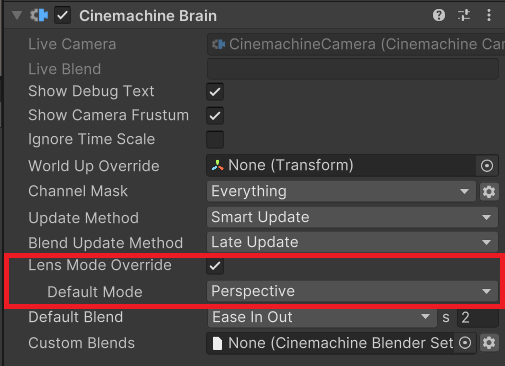The height and width of the screenshot is (366, 505).
Task: Enable Ignore Time Scale checkbox
Action: tap(215, 140)
